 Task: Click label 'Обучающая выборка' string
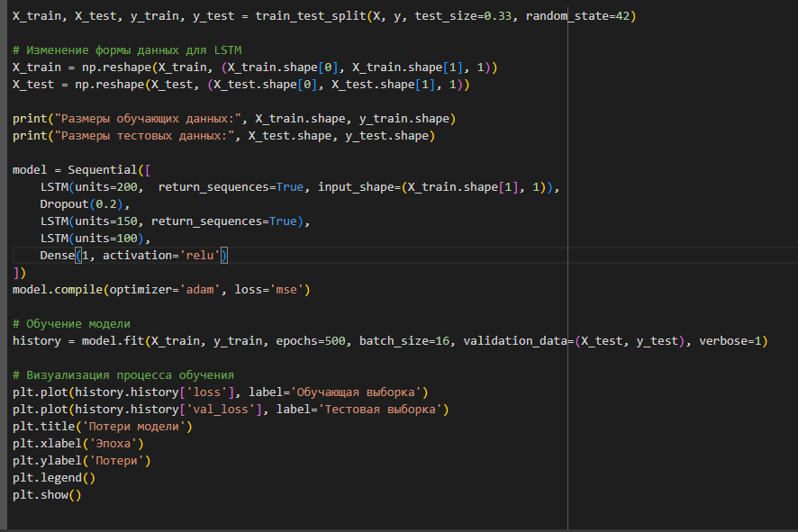coord(356,392)
